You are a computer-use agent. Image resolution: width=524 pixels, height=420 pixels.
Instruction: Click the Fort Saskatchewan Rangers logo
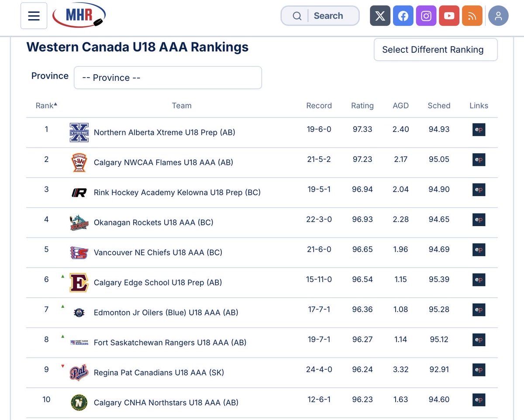(x=79, y=343)
